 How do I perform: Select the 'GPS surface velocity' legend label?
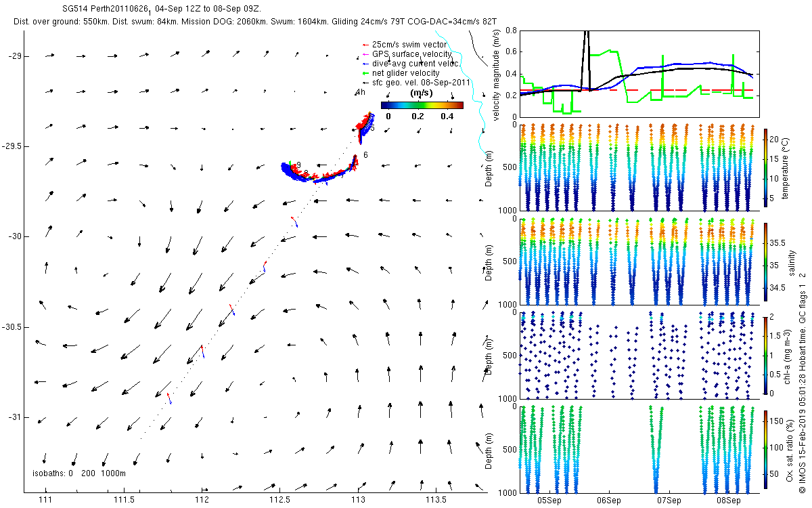[x=412, y=54]
